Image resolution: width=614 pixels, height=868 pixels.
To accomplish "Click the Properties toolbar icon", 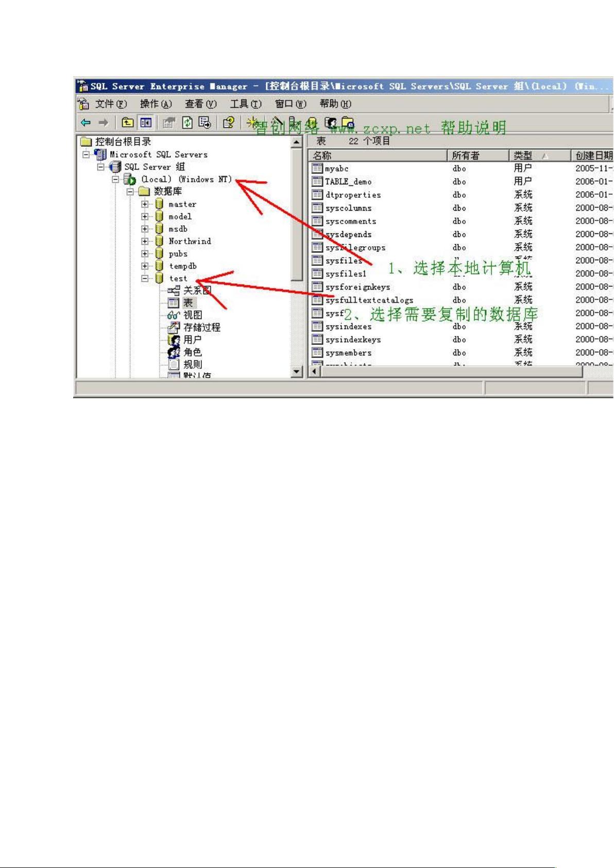I will click(x=169, y=123).
